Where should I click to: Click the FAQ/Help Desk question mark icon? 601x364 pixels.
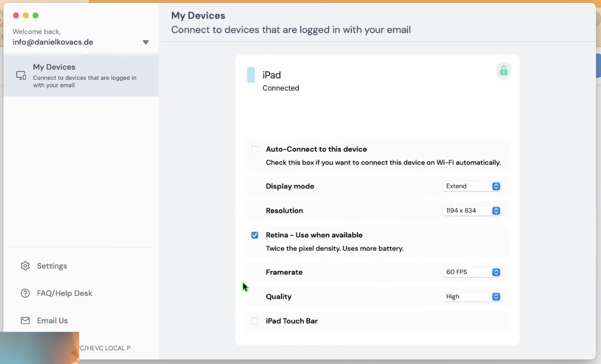coord(25,293)
